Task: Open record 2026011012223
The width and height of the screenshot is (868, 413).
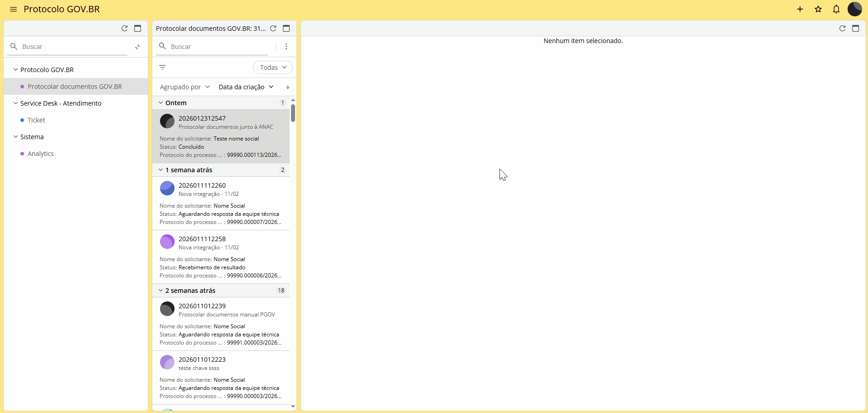Action: (x=221, y=377)
